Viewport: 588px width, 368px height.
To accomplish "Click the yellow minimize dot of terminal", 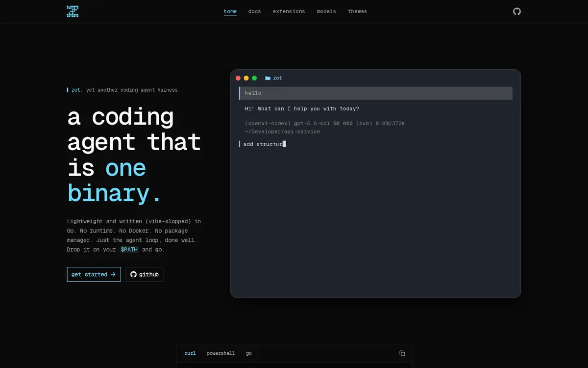I will tap(246, 78).
